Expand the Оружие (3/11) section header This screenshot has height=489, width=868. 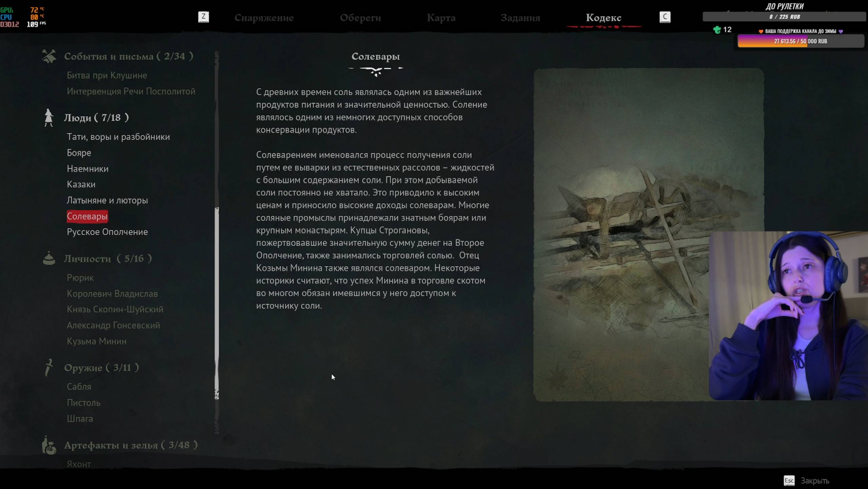click(101, 367)
